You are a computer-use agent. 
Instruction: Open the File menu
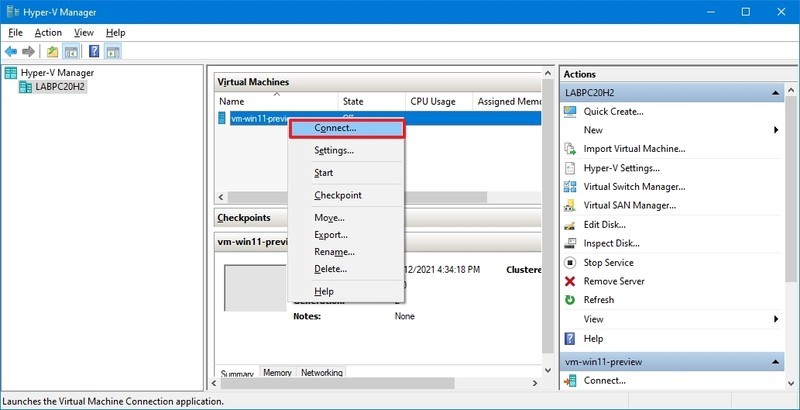tap(16, 33)
